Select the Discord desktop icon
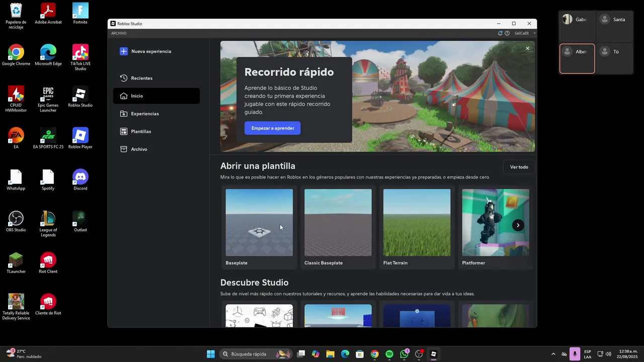 80,180
